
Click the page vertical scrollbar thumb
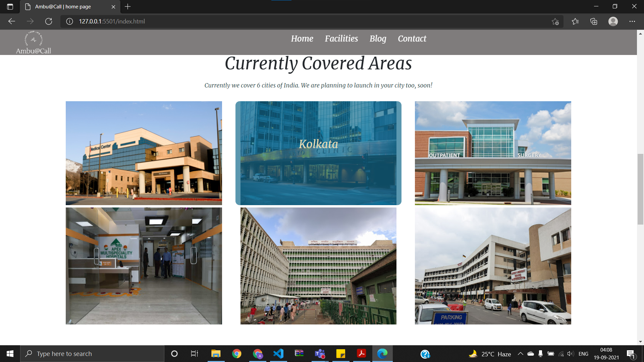(x=640, y=189)
